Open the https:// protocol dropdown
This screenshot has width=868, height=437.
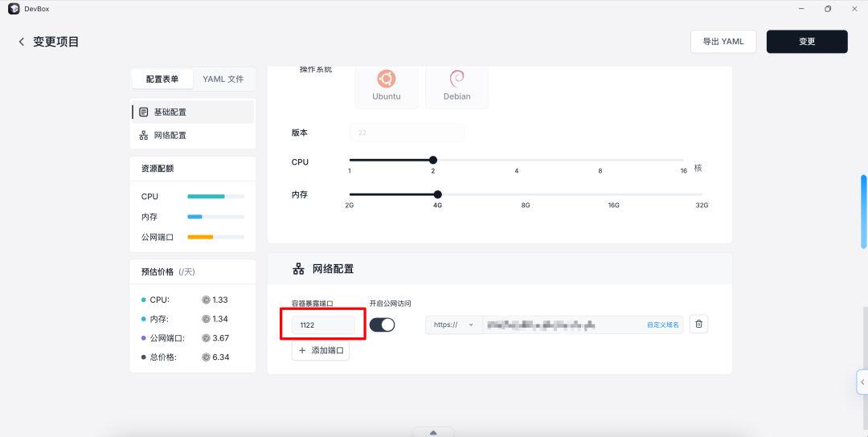[454, 325]
